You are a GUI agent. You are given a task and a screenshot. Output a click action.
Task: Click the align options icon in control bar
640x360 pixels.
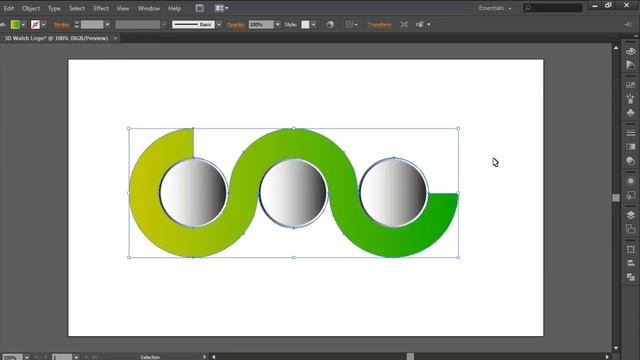(x=349, y=24)
